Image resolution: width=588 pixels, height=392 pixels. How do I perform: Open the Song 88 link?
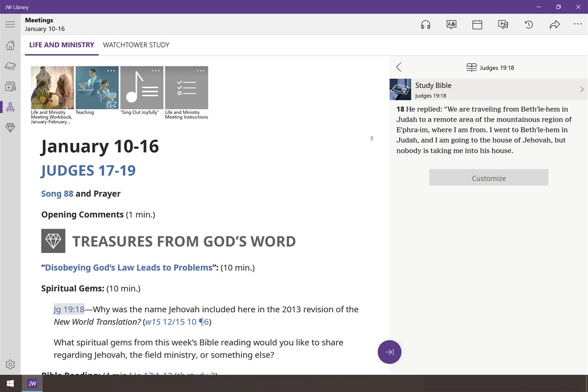tap(56, 194)
